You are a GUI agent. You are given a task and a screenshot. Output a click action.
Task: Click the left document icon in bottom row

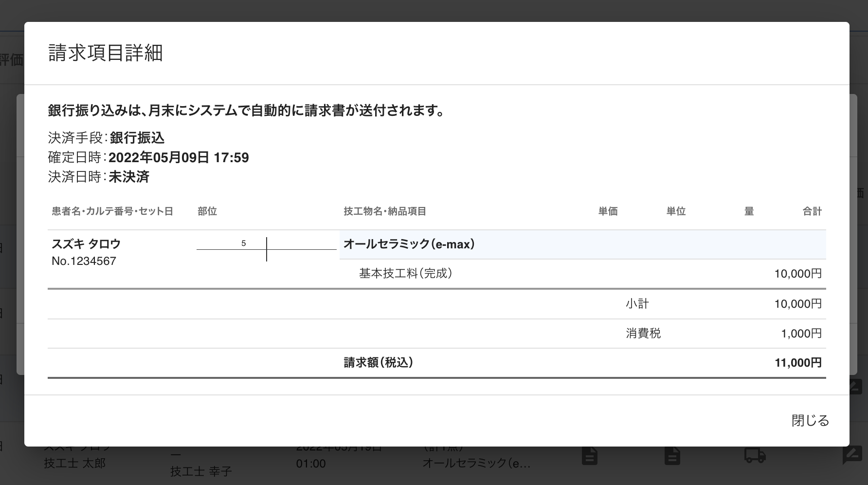(590, 456)
